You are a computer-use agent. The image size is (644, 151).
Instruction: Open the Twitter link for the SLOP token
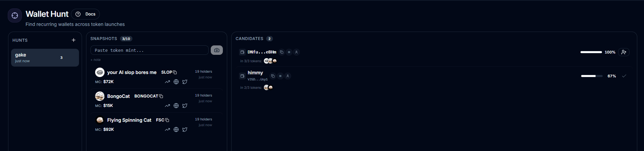[185, 82]
